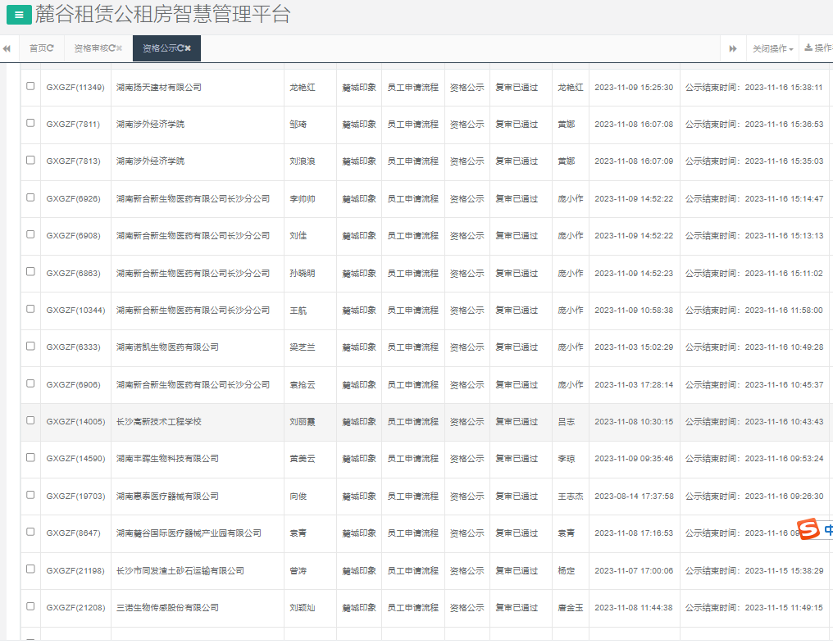Open the 关闭操作 dropdown menu
Viewport: 833px width, 644px height.
coord(772,49)
